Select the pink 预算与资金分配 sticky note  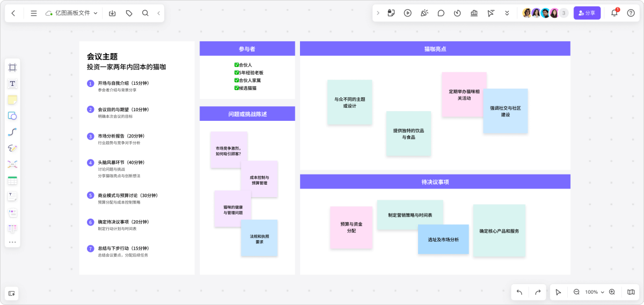[x=351, y=227]
